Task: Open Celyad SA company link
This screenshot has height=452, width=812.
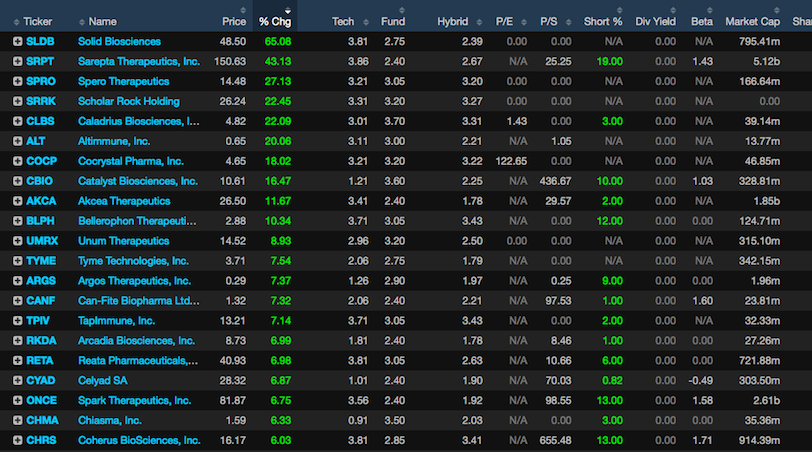Action: click(x=103, y=381)
